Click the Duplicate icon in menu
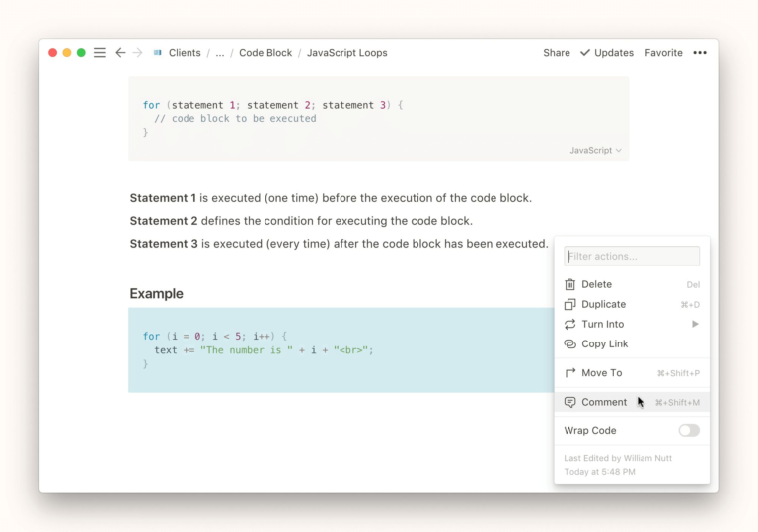This screenshot has height=532, width=758. (569, 304)
